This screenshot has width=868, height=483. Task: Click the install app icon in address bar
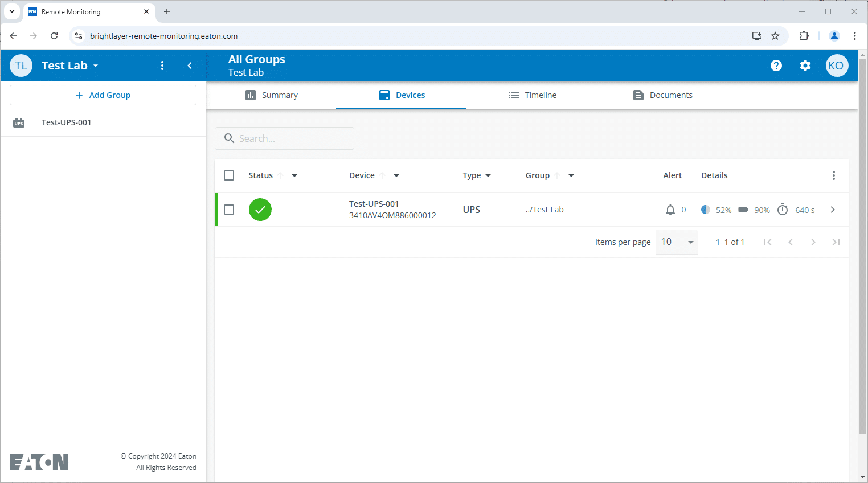(757, 36)
